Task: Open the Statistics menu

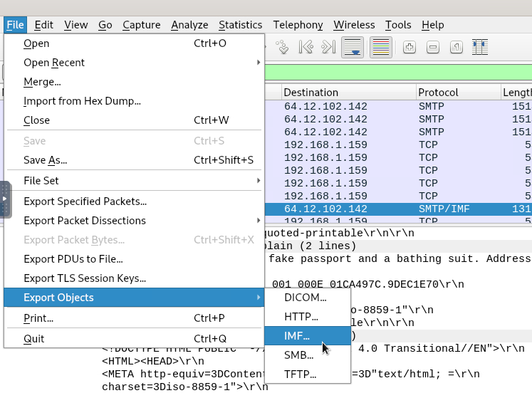Action: (x=240, y=25)
